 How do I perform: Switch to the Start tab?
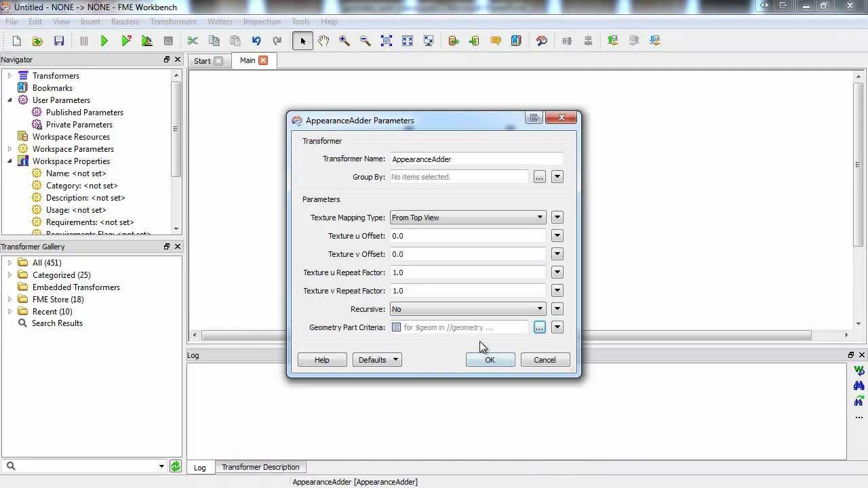coord(202,61)
